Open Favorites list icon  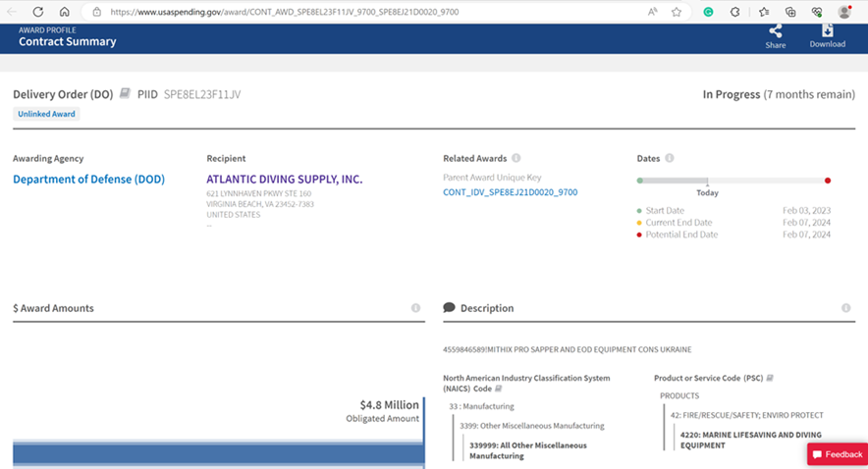(764, 12)
